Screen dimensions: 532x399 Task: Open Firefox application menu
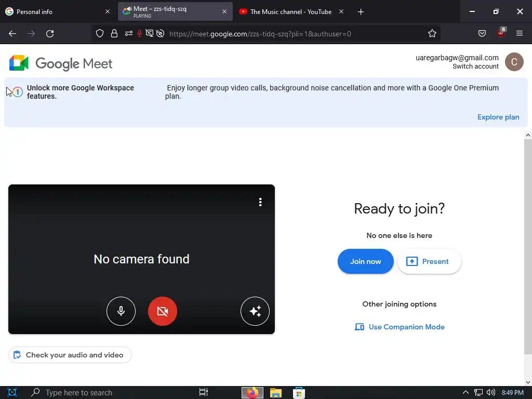(x=519, y=33)
